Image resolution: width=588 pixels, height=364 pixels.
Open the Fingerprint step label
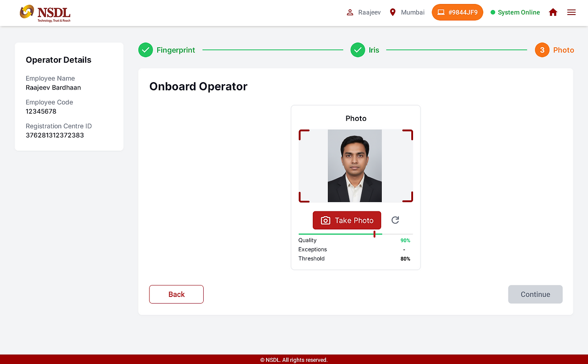[x=176, y=50]
